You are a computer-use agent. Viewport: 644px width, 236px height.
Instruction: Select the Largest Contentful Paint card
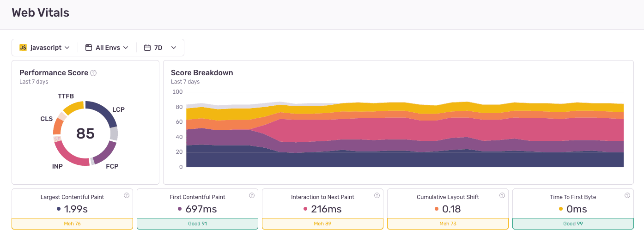coord(72,209)
